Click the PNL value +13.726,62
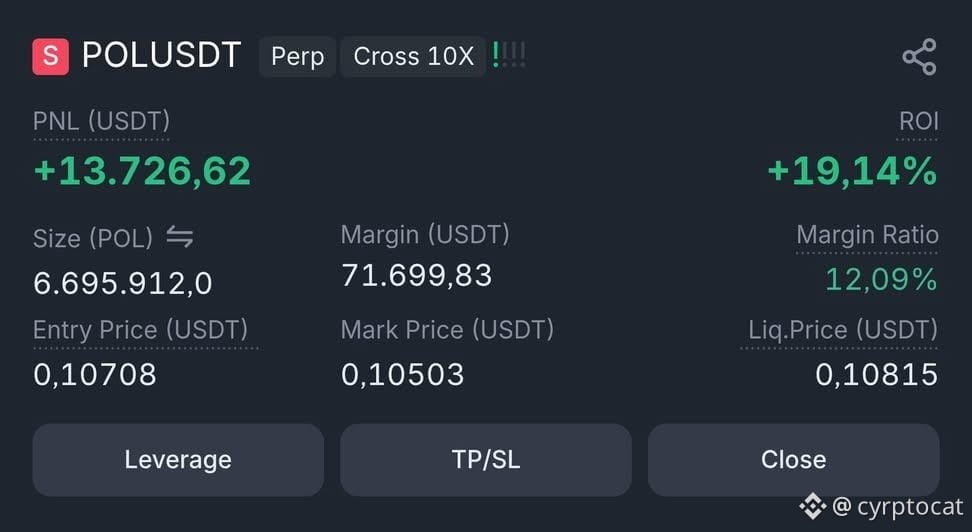This screenshot has width=972, height=532. click(143, 171)
